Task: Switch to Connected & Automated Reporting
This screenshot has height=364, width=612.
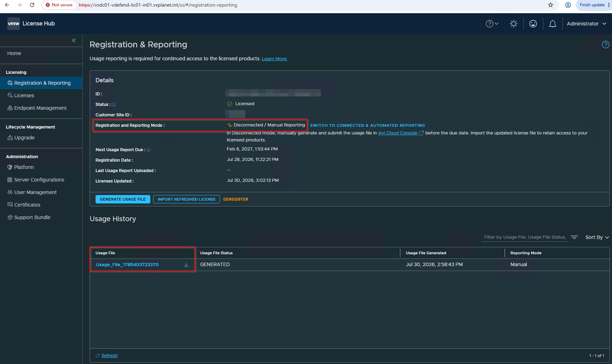Action: (368, 125)
